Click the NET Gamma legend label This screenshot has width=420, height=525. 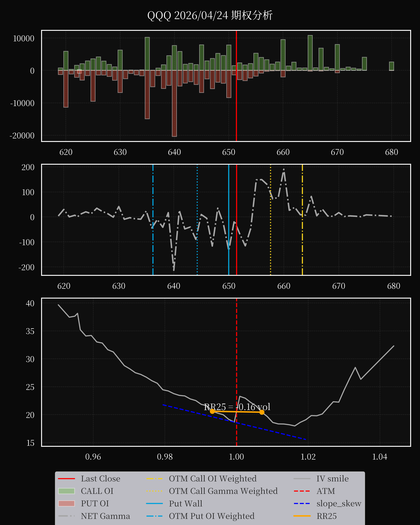105,516
